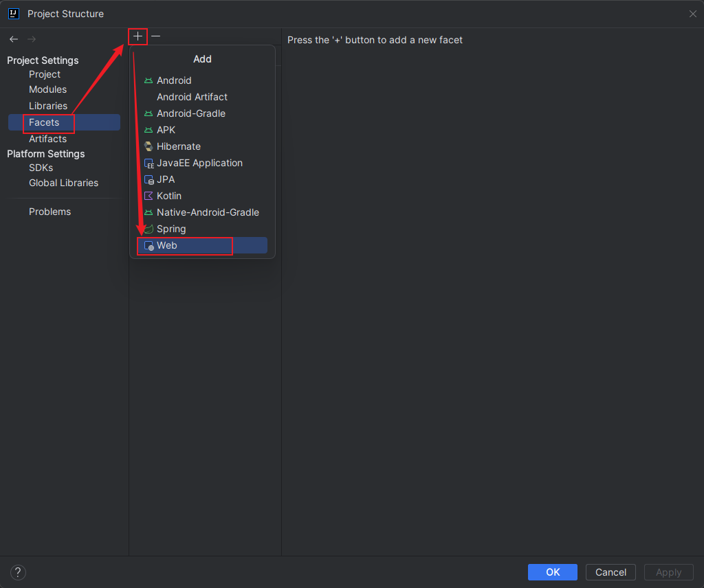Click the APK android icon
The width and height of the screenshot is (704, 588).
click(x=148, y=130)
